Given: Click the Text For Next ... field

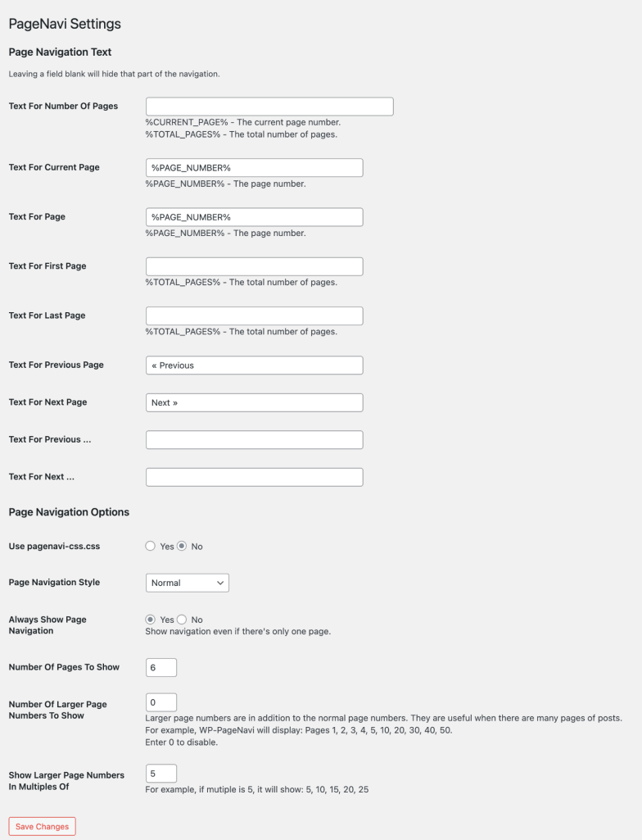Looking at the screenshot, I should (x=254, y=476).
